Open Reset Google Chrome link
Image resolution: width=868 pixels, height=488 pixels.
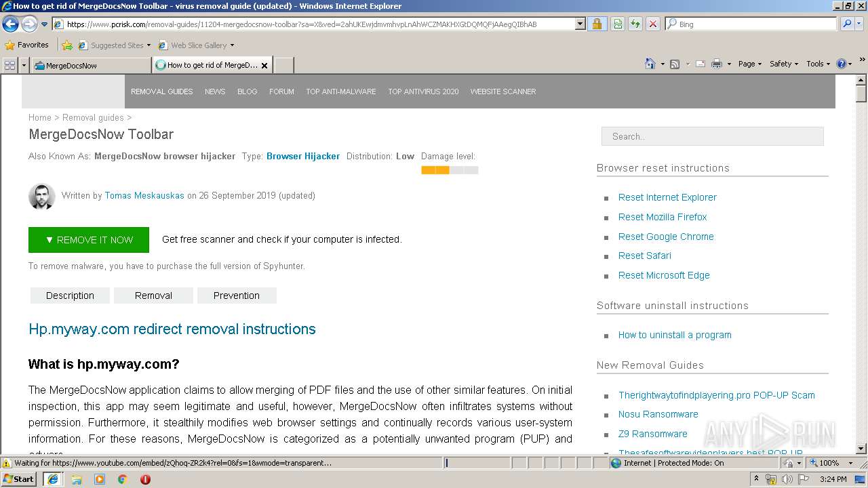pos(666,237)
